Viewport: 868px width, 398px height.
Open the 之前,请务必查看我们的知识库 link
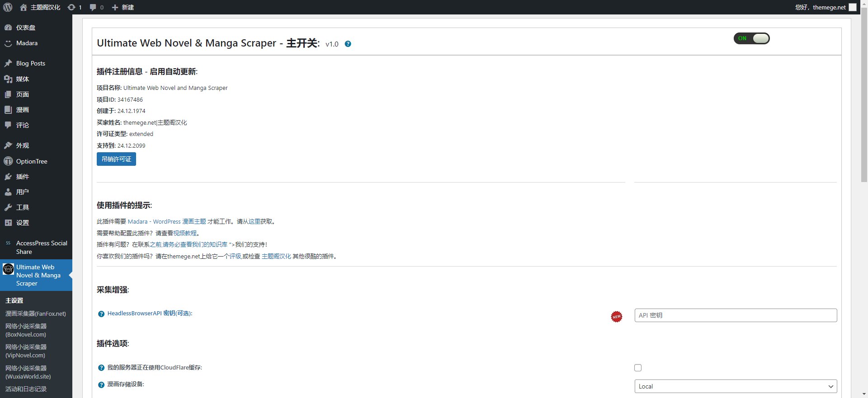click(x=189, y=244)
